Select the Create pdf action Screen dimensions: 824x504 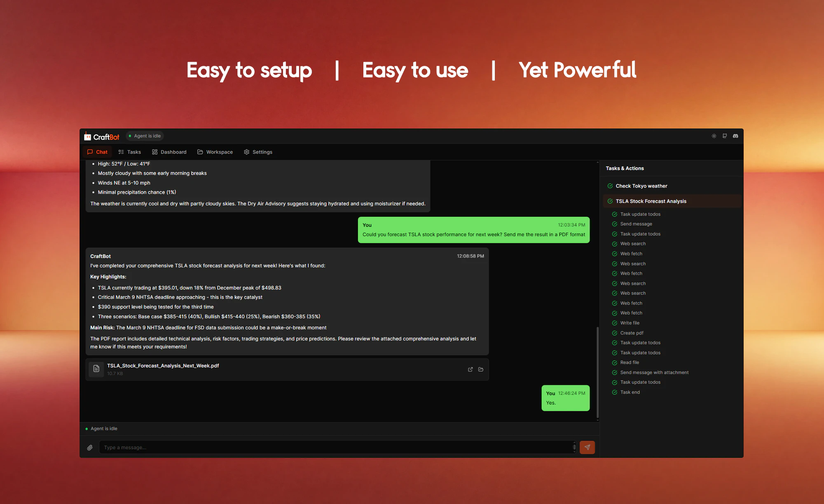pyautogui.click(x=632, y=333)
